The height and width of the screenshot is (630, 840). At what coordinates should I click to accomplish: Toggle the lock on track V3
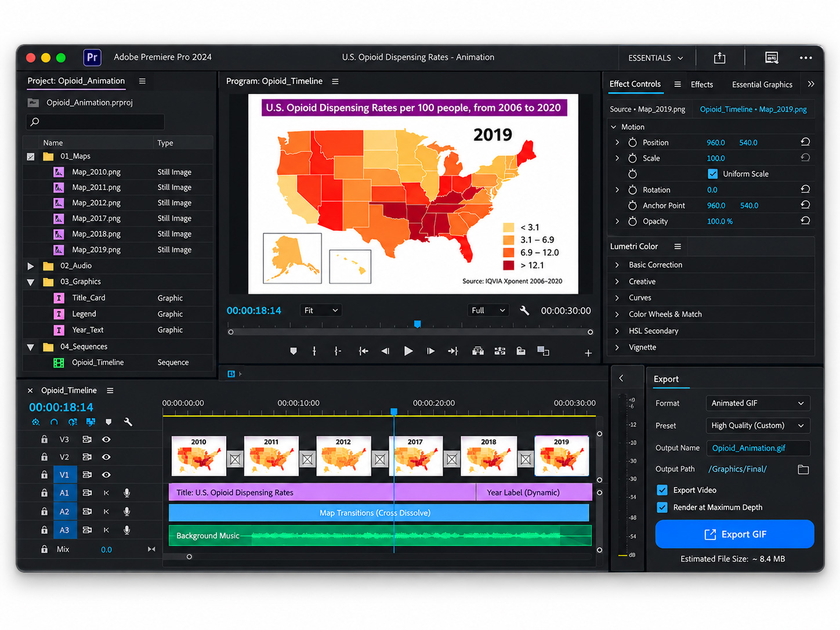click(44, 439)
